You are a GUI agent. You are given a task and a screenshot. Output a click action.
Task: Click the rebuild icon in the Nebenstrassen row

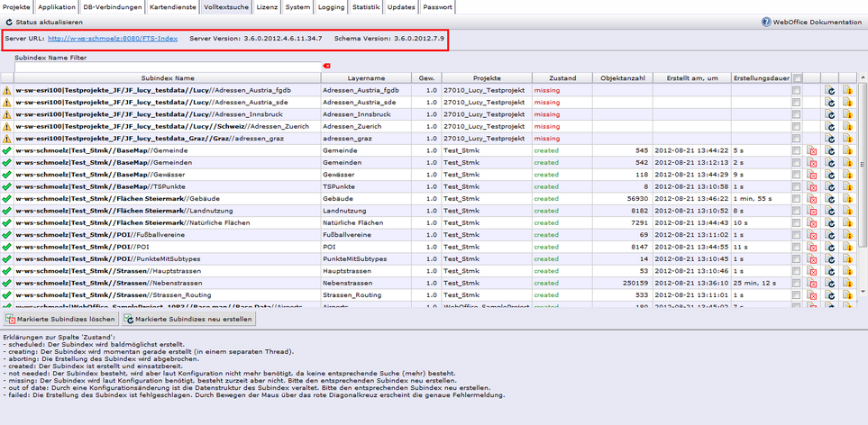click(829, 283)
